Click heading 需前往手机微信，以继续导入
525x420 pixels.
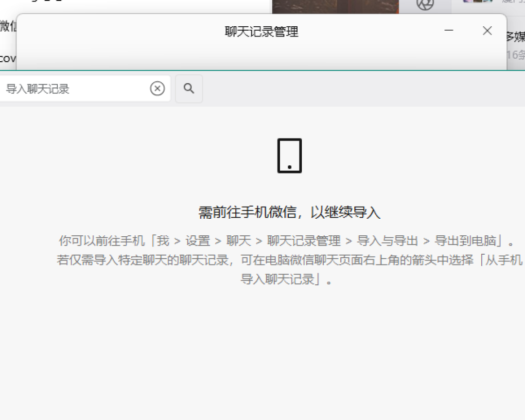[x=290, y=212]
